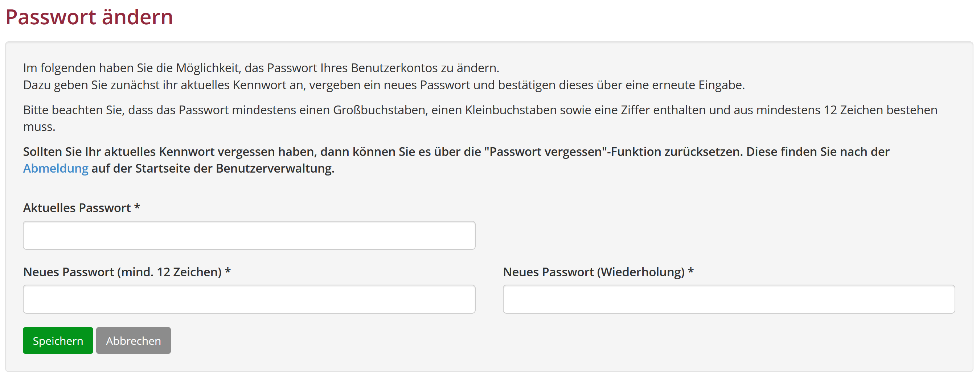Open the blue "Abmeldung" link
This screenshot has height=380, width=980.
pyautogui.click(x=56, y=168)
